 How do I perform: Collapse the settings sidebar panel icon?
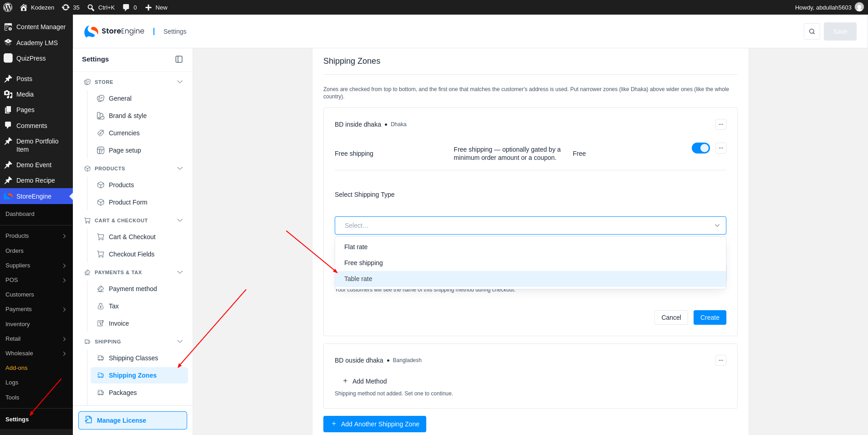coord(179,59)
